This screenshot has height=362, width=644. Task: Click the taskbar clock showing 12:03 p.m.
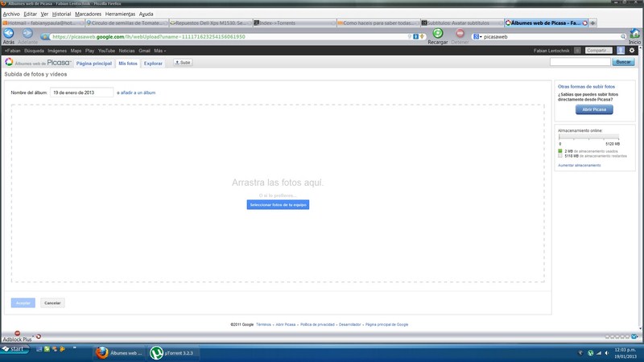pos(625,350)
